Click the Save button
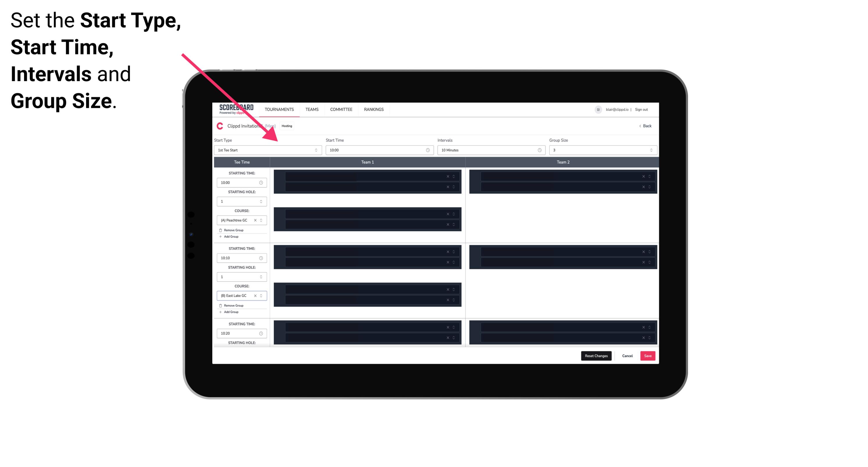The image size is (868, 467). coord(648,355)
